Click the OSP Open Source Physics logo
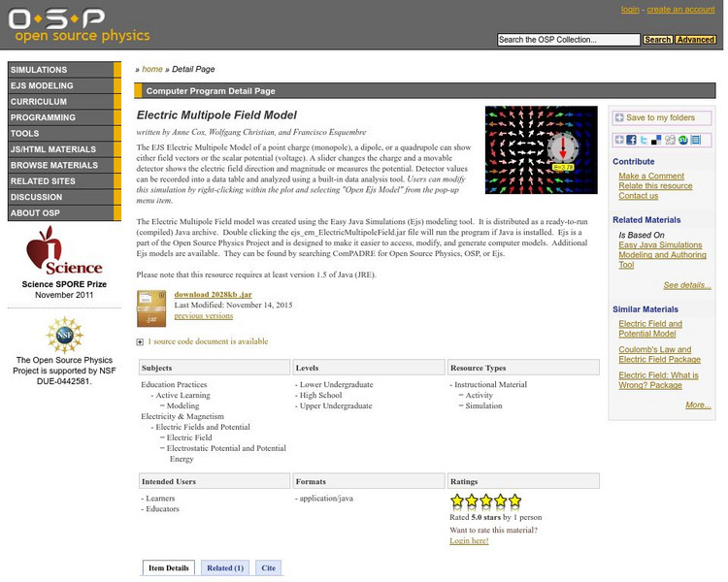The height and width of the screenshot is (582, 728). 79,25
